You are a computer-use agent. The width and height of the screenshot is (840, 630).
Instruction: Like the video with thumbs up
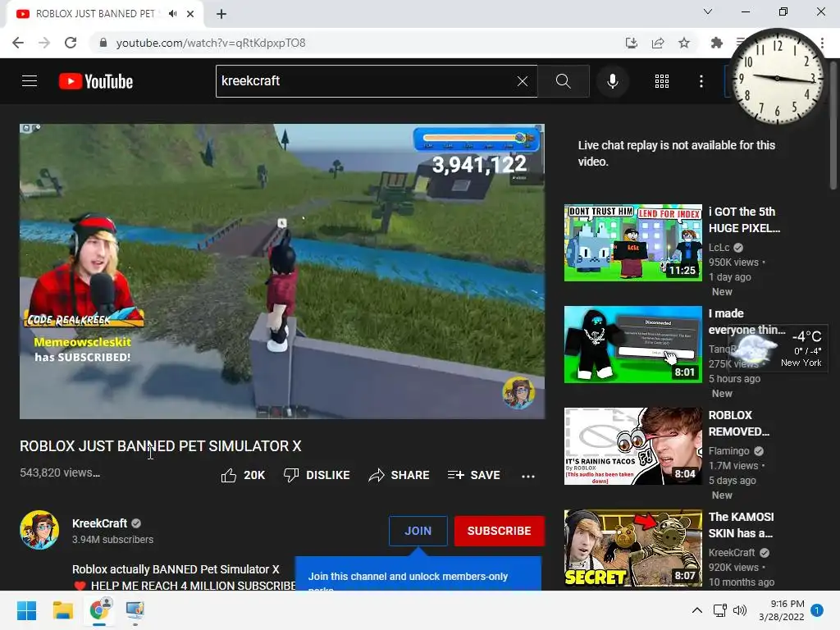coord(243,475)
